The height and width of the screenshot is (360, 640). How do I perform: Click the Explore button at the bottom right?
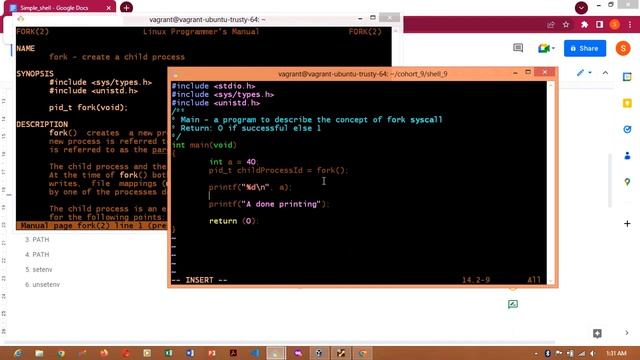[597, 333]
